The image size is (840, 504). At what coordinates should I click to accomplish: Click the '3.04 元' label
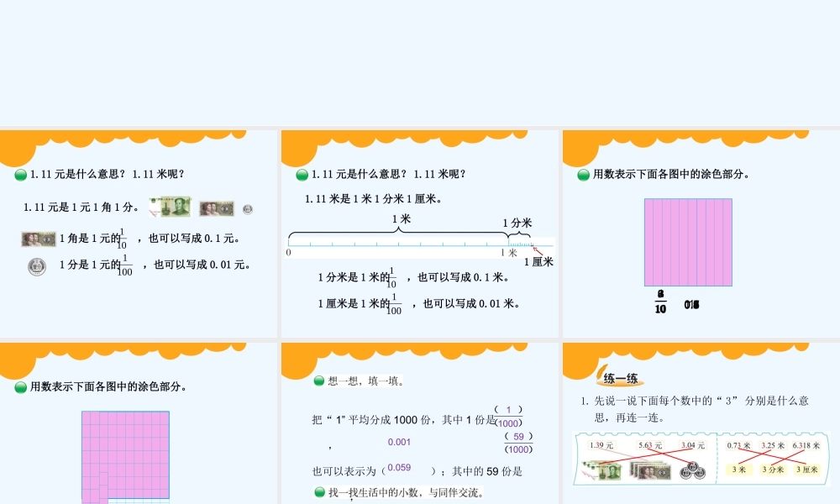[693, 445]
